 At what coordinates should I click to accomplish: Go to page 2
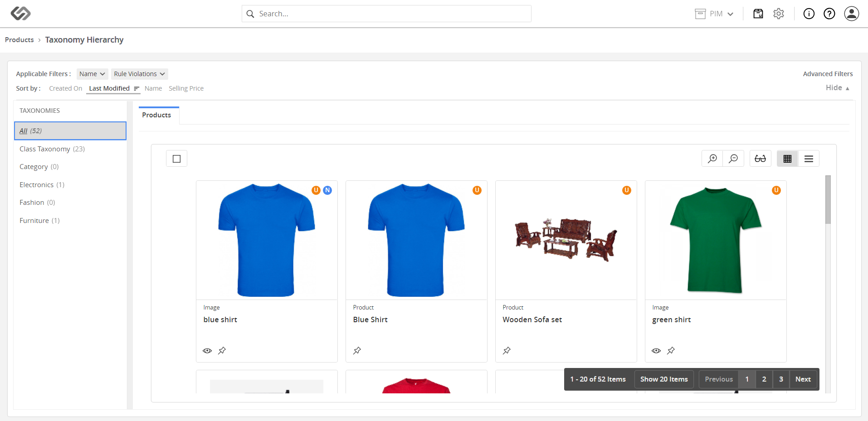[x=764, y=379]
